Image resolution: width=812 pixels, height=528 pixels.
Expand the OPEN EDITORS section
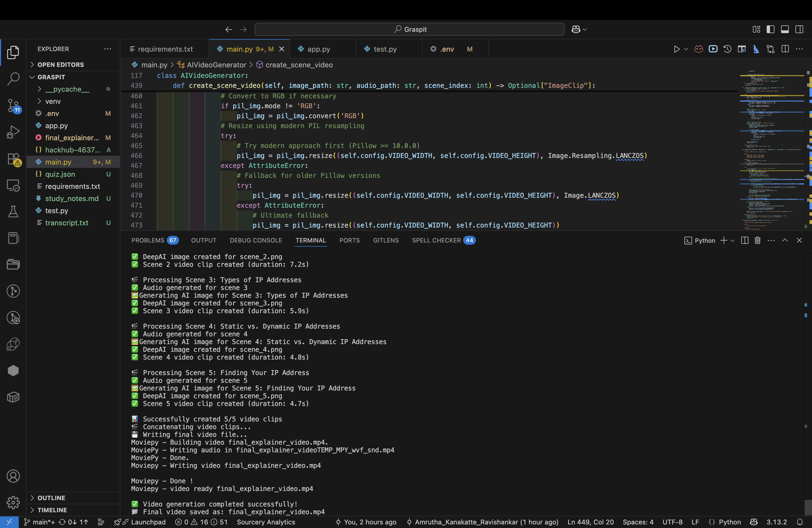pos(61,64)
